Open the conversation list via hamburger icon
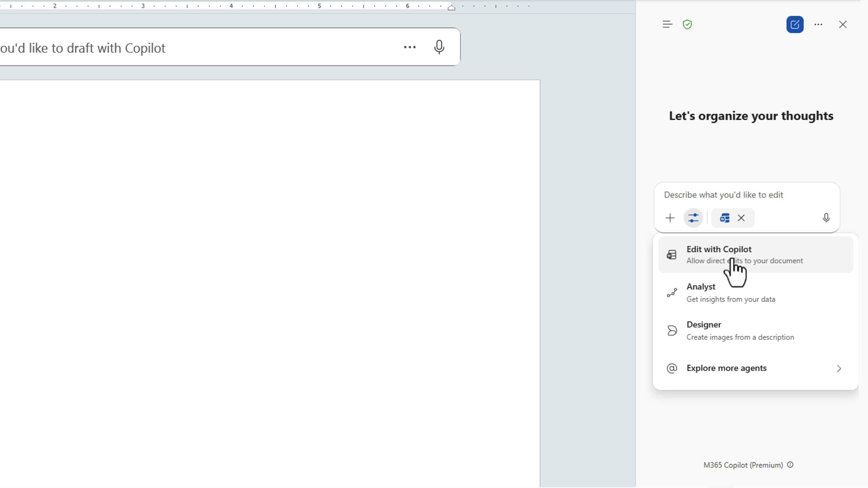The width and height of the screenshot is (868, 488). click(667, 24)
